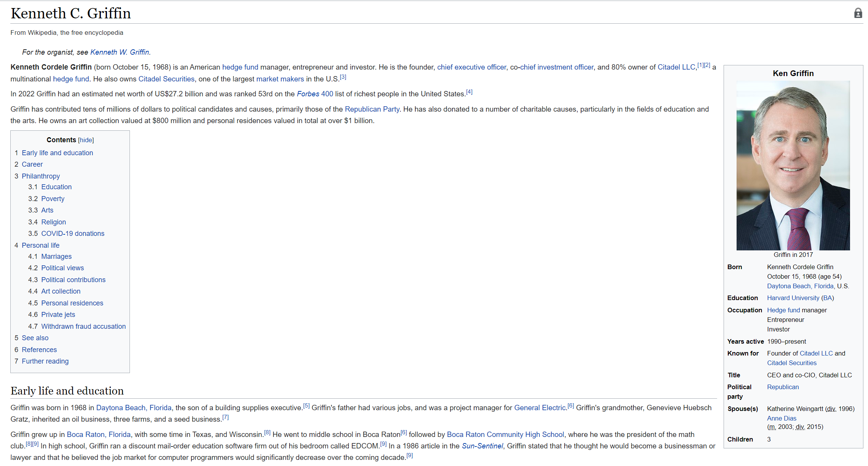The width and height of the screenshot is (868, 466).
Task: Jump to 4.5 Personal residences subsection
Action: pyautogui.click(x=72, y=303)
